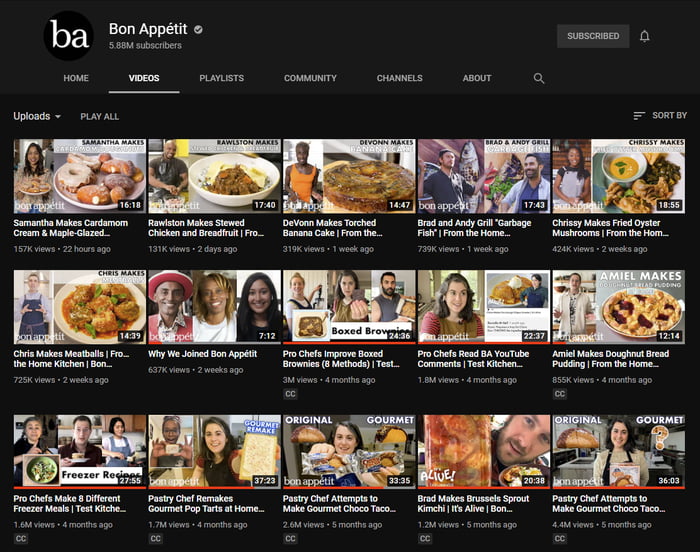Click CC badge under Brad Makes Brussels Sprout Kimchi
Screen dimensions: 700x552
[x=425, y=539]
